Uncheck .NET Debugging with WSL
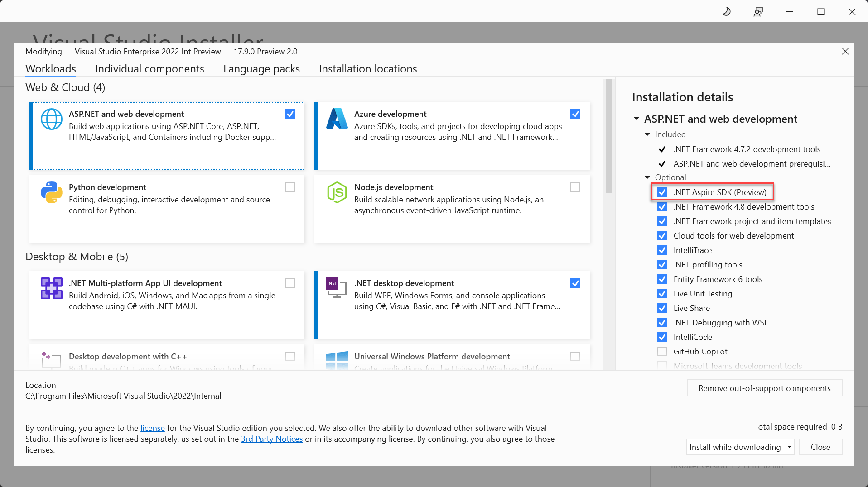The image size is (868, 487). [x=662, y=323]
